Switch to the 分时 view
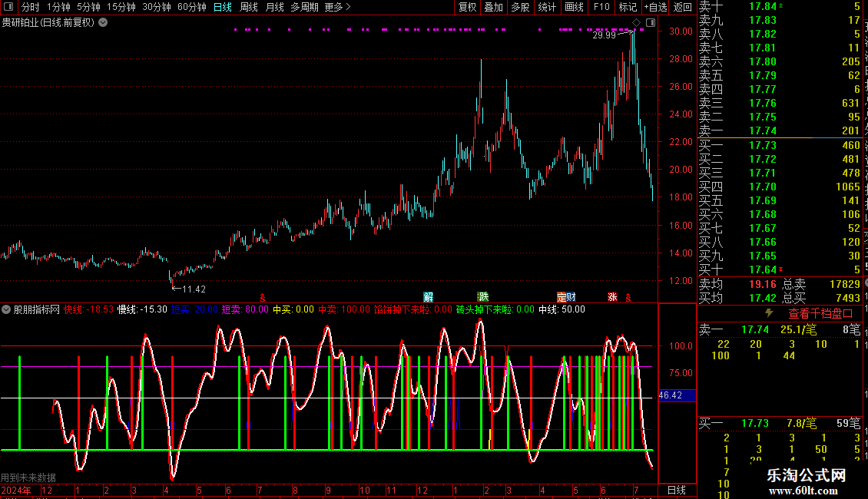Viewport: 868px width, 499px height. (31, 7)
